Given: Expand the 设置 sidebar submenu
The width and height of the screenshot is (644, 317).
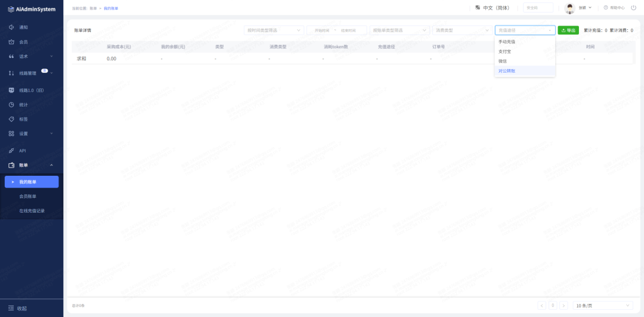Looking at the screenshot, I should click(51, 133).
